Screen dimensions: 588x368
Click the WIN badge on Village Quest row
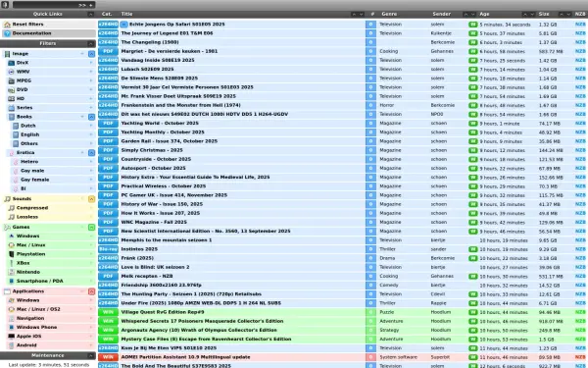pyautogui.click(x=108, y=312)
